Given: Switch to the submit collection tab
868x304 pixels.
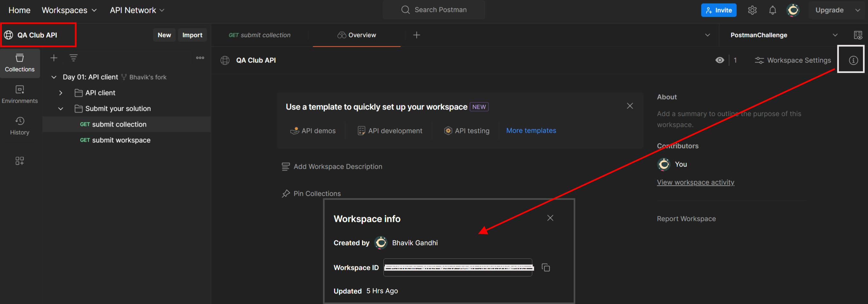Looking at the screenshot, I should (259, 35).
